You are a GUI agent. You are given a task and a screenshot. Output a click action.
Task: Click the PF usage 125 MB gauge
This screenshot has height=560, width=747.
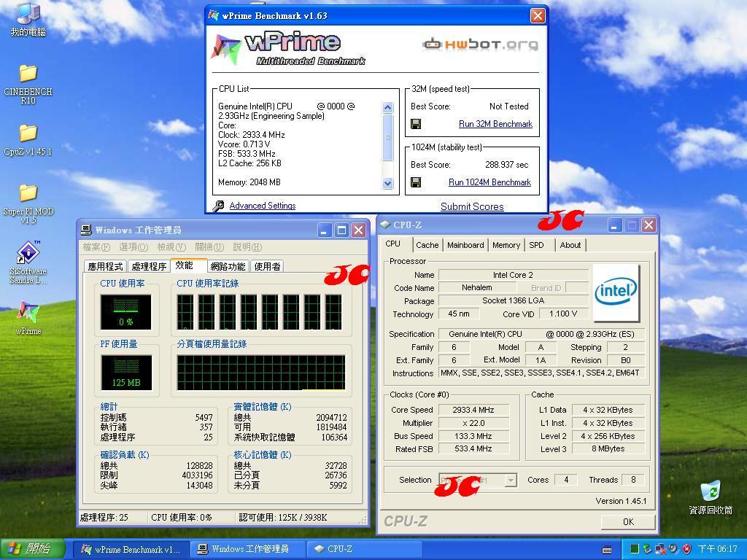[126, 373]
